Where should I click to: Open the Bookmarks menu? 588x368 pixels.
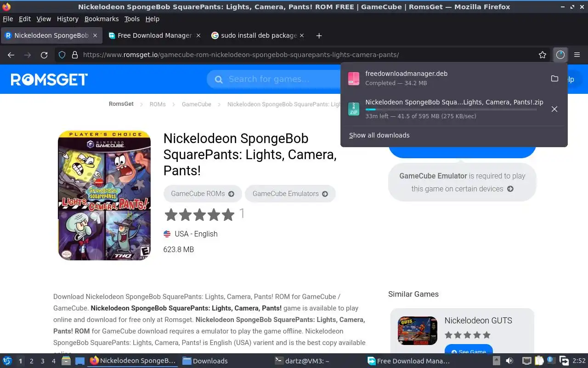click(x=102, y=19)
